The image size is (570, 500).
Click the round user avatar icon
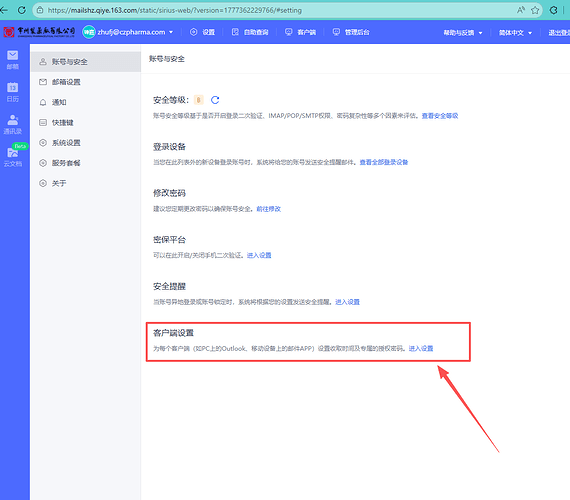tap(89, 32)
